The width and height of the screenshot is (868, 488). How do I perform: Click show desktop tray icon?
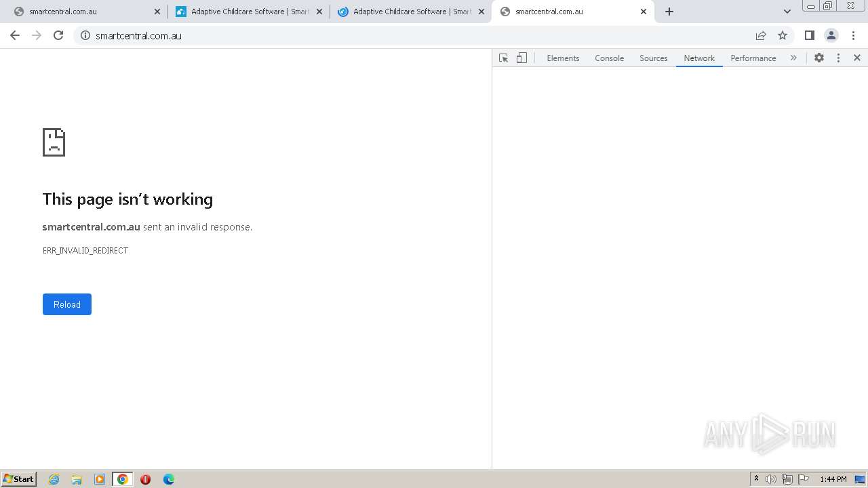coord(860,479)
